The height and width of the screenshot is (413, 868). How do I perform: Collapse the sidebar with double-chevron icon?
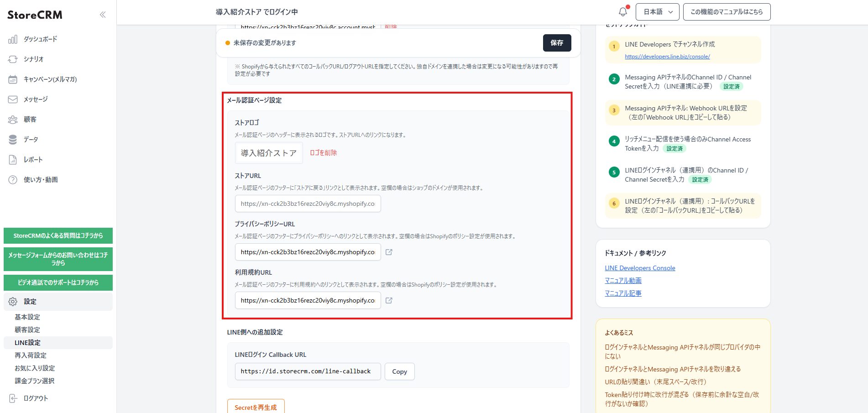[x=103, y=15]
